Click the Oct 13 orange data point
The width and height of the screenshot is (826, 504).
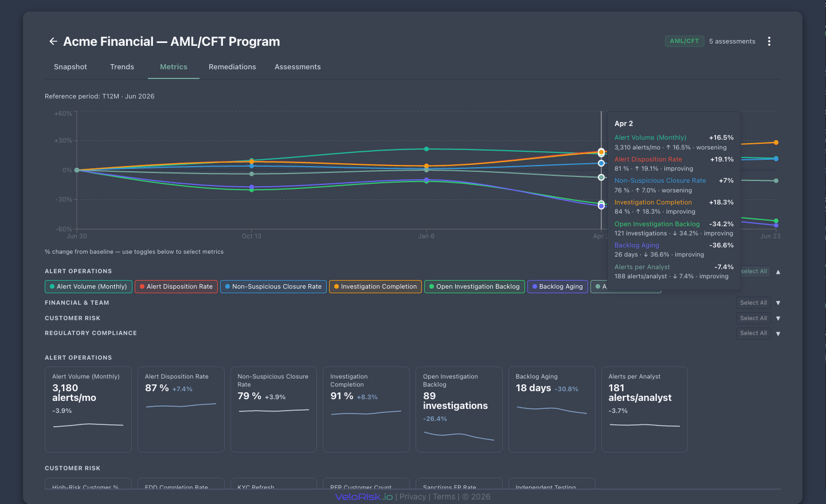point(252,162)
